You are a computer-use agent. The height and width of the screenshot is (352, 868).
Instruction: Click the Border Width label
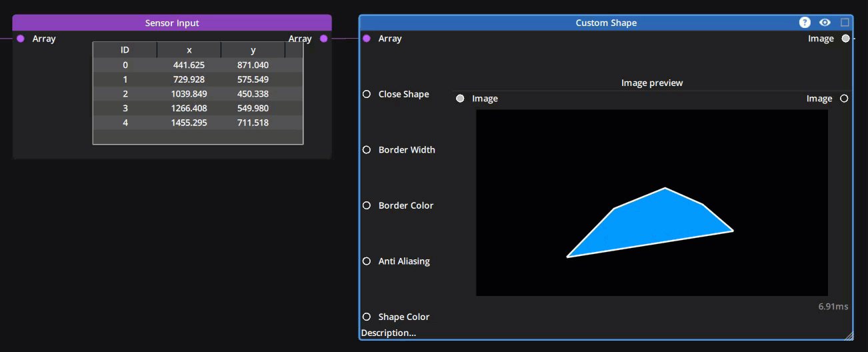407,150
